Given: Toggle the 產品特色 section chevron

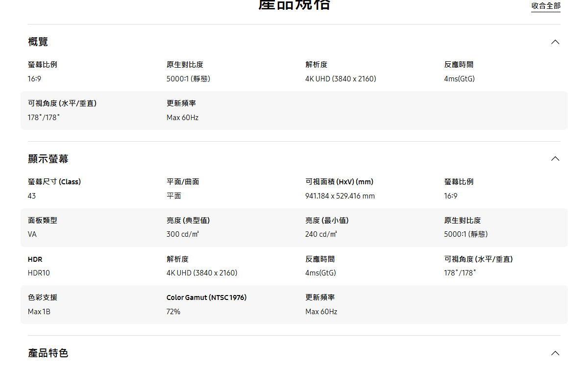Looking at the screenshot, I should [555, 353].
